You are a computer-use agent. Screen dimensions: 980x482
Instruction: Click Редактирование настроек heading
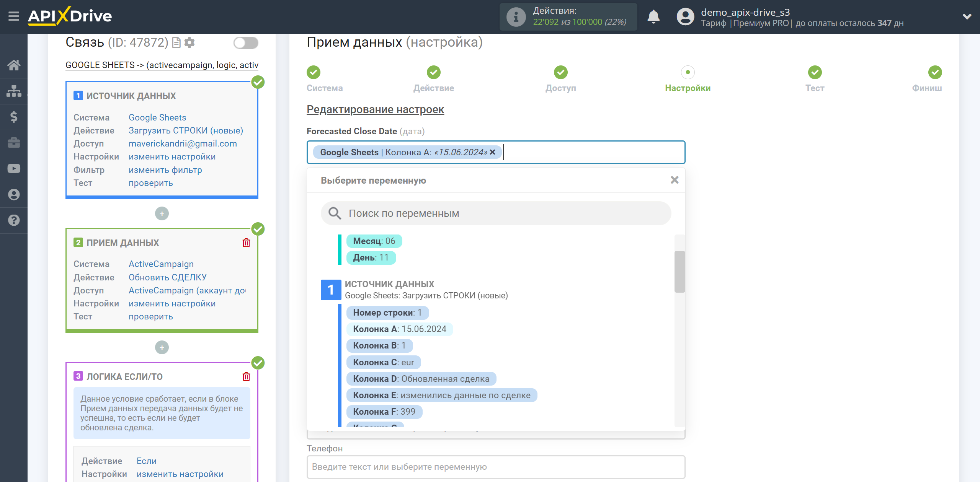point(375,109)
